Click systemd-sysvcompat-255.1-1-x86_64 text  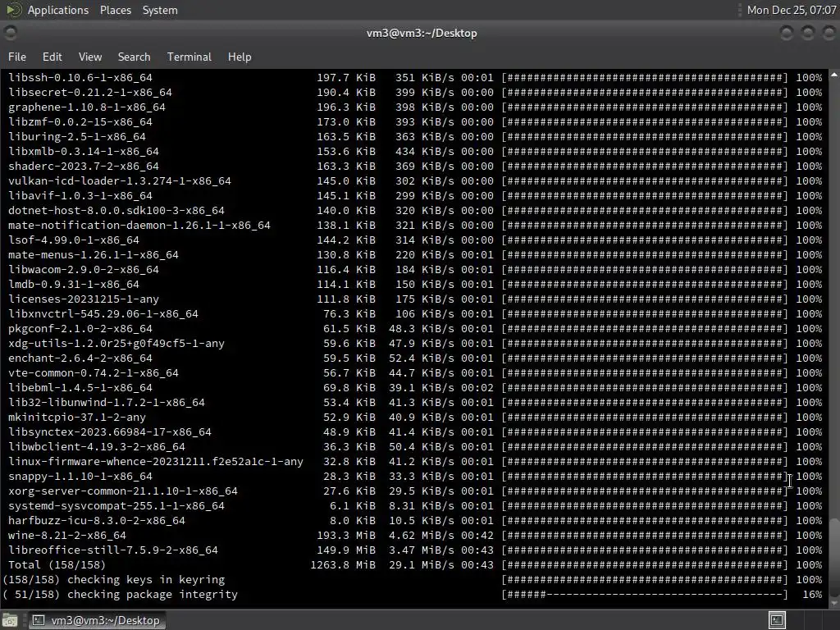(x=116, y=505)
